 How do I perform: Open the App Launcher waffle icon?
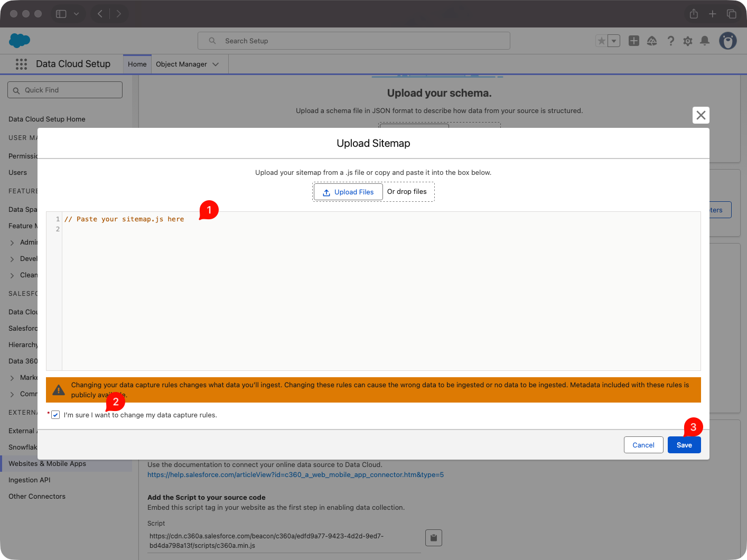[x=21, y=64]
